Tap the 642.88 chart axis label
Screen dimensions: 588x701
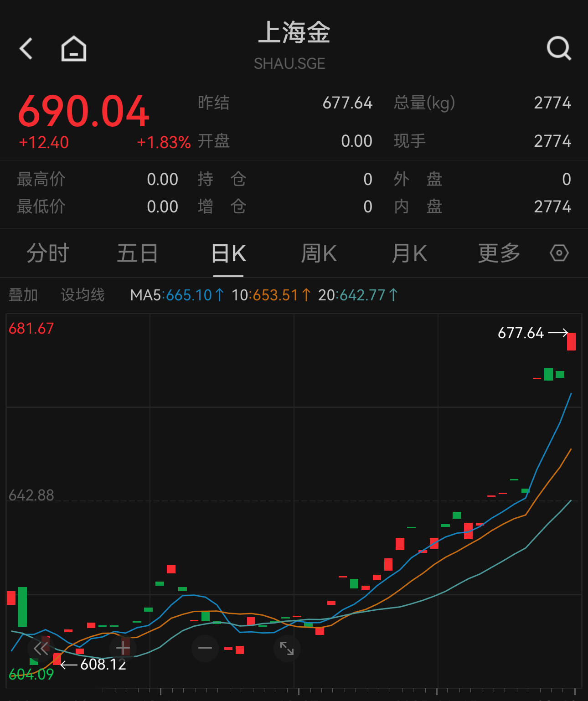[31, 495]
